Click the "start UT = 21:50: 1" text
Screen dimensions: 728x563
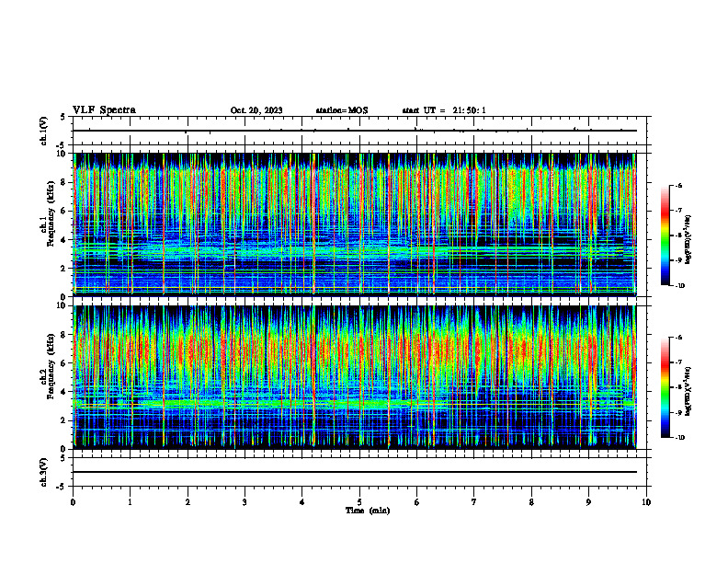click(444, 110)
